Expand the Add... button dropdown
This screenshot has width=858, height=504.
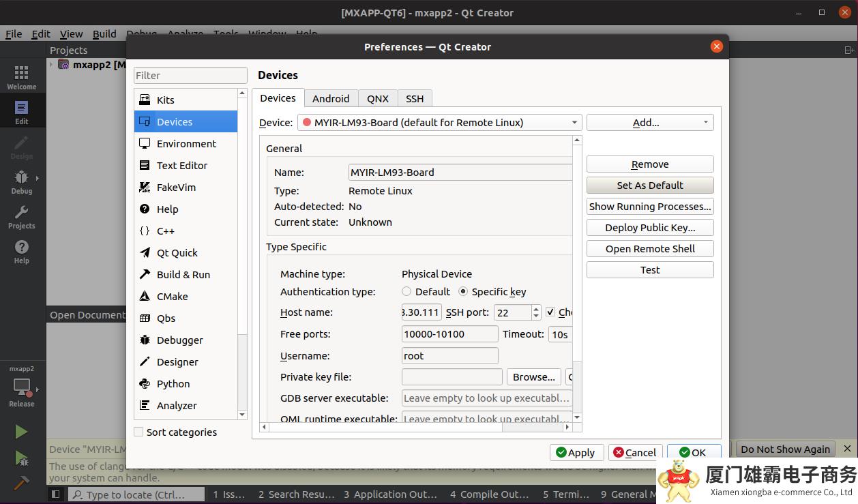coord(705,123)
